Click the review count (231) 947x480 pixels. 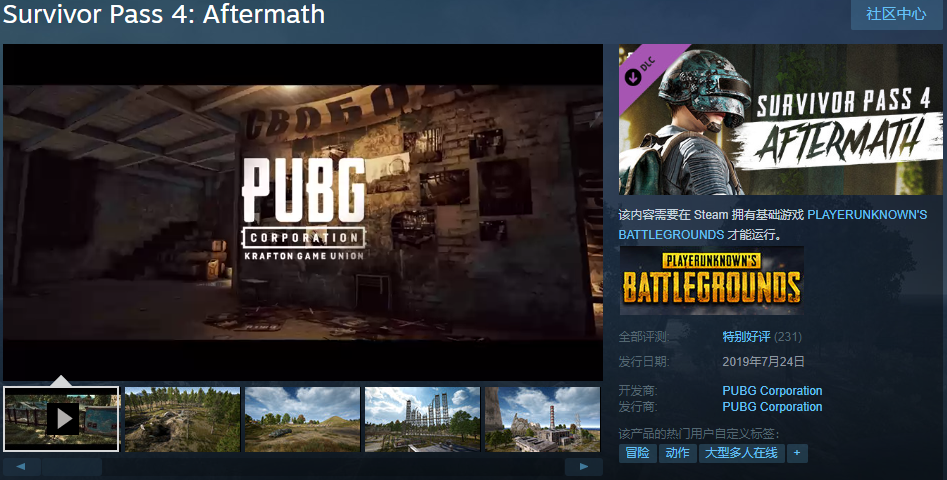click(x=788, y=337)
